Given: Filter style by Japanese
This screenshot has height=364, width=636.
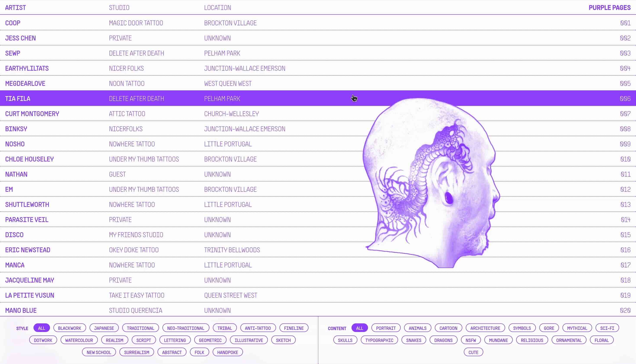Looking at the screenshot, I should click(104, 328).
